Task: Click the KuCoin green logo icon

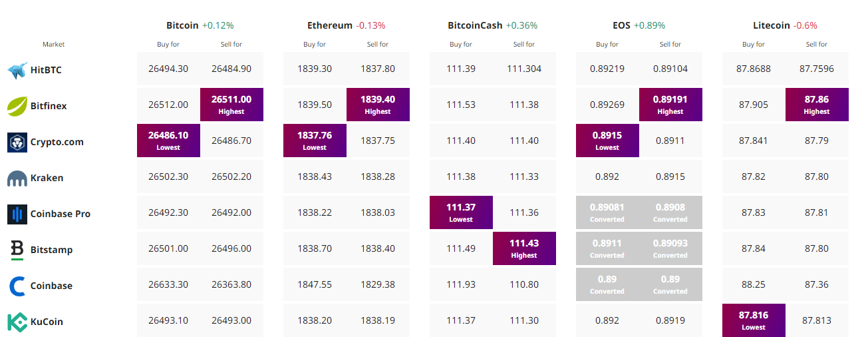Action: [x=17, y=322]
